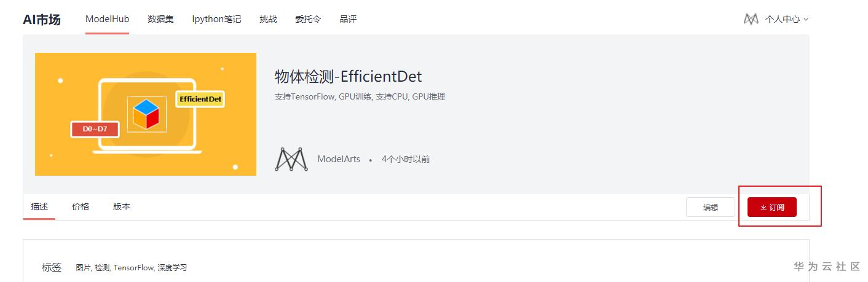
Task: Open the 版本 tab
Action: (x=122, y=206)
